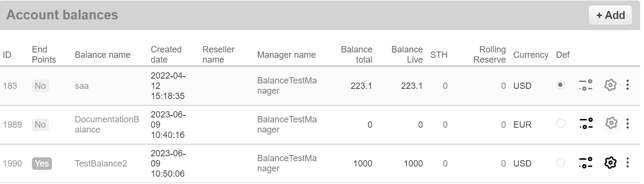Click gear icon in TestBalance2 row

click(x=610, y=163)
